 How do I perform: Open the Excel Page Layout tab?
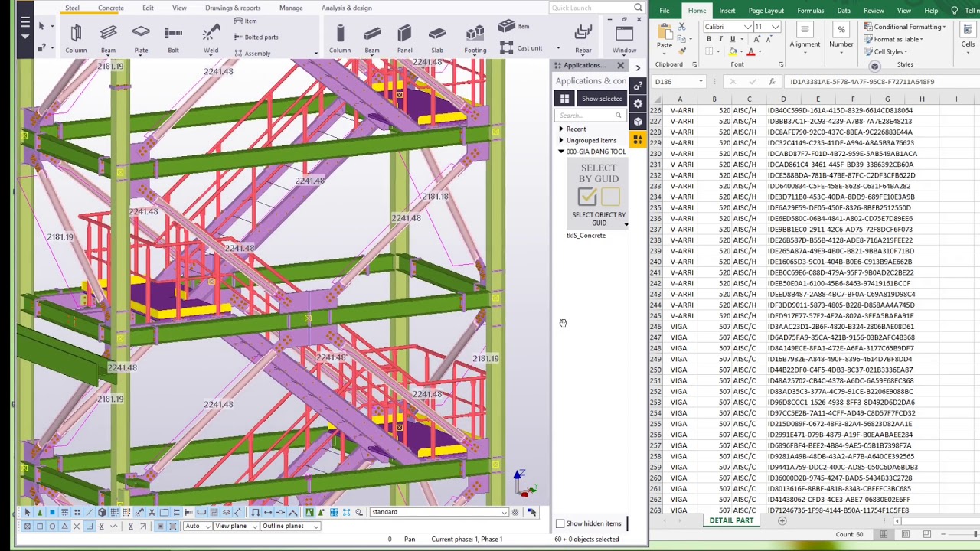coord(766,11)
